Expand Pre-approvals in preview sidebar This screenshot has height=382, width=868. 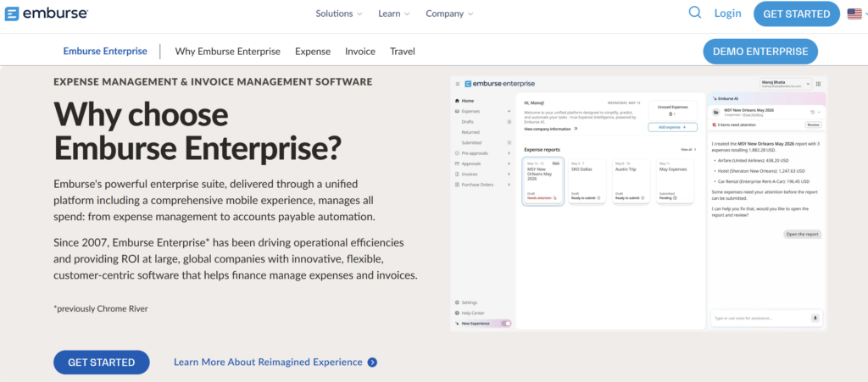pos(509,153)
